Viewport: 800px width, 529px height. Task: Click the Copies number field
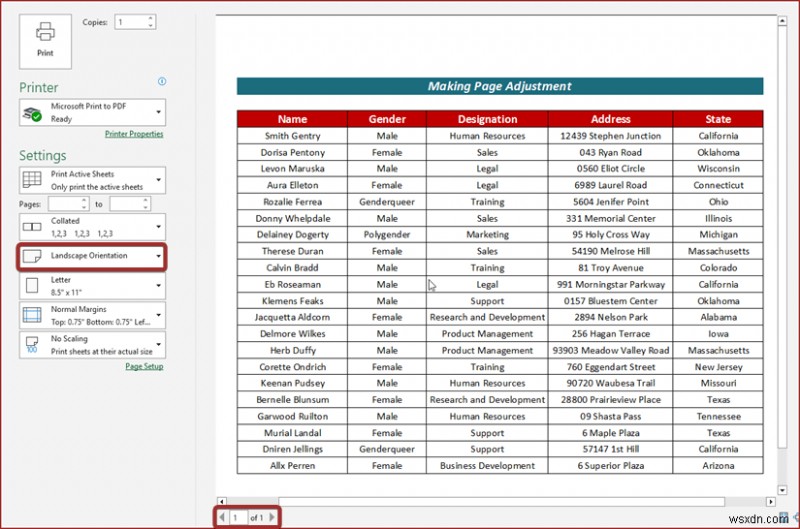click(131, 22)
